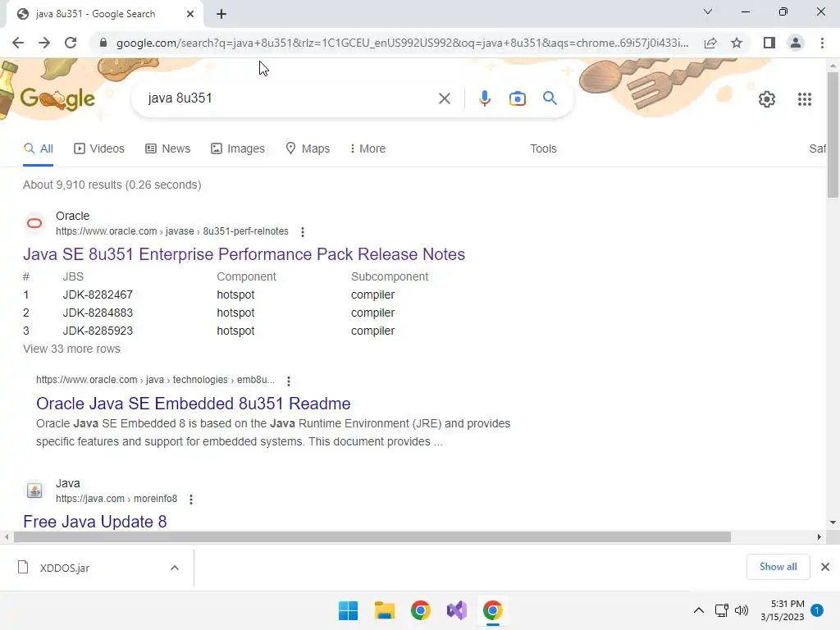The image size is (840, 630).
Task: Submit search with the magnifier icon
Action: coord(550,98)
